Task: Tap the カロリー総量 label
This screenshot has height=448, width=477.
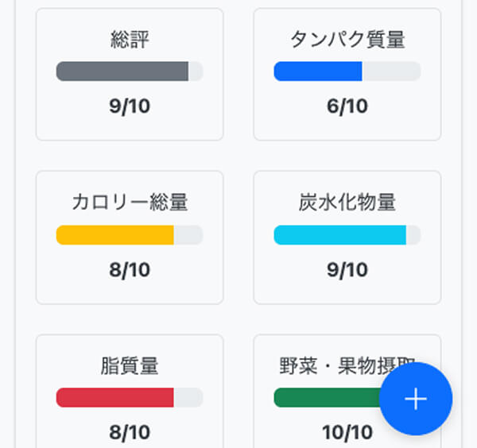Action: pyautogui.click(x=130, y=202)
